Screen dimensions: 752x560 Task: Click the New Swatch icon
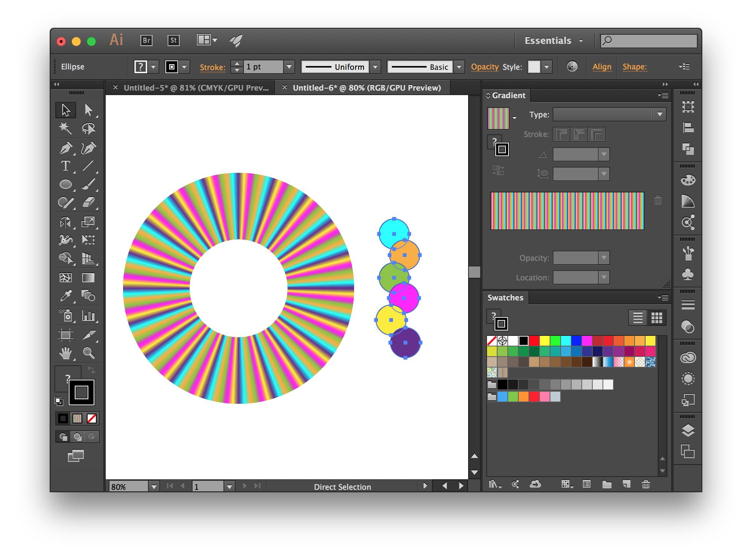(626, 484)
